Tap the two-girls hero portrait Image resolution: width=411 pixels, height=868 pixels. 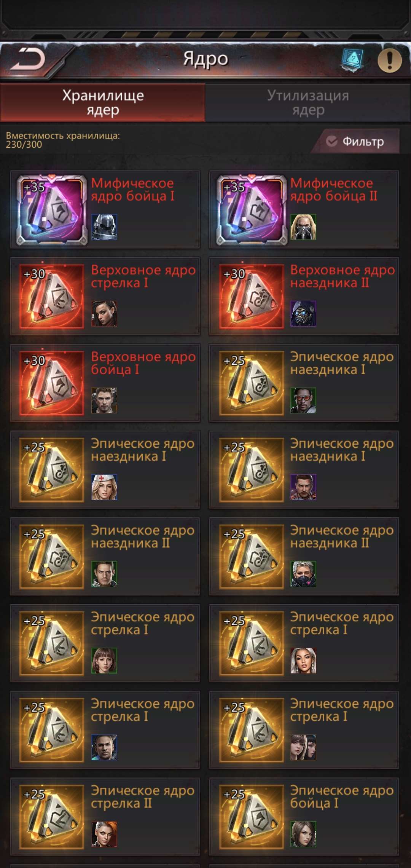click(x=303, y=747)
